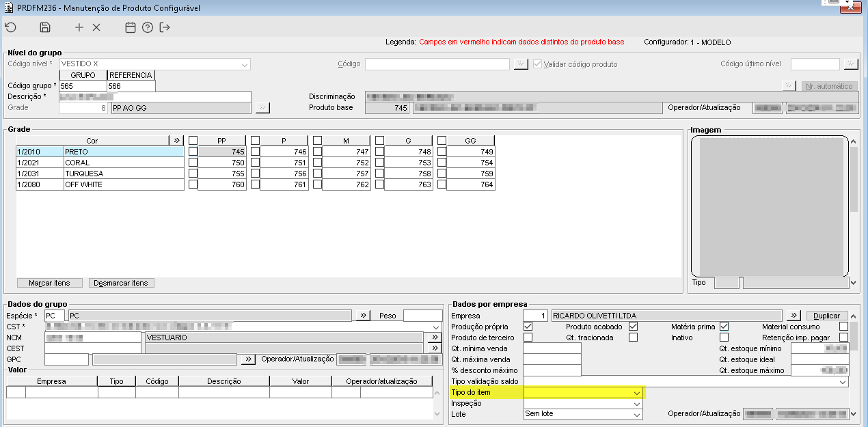Toggle the Produção própria checkbox
This screenshot has width=868, height=427.
(x=528, y=327)
